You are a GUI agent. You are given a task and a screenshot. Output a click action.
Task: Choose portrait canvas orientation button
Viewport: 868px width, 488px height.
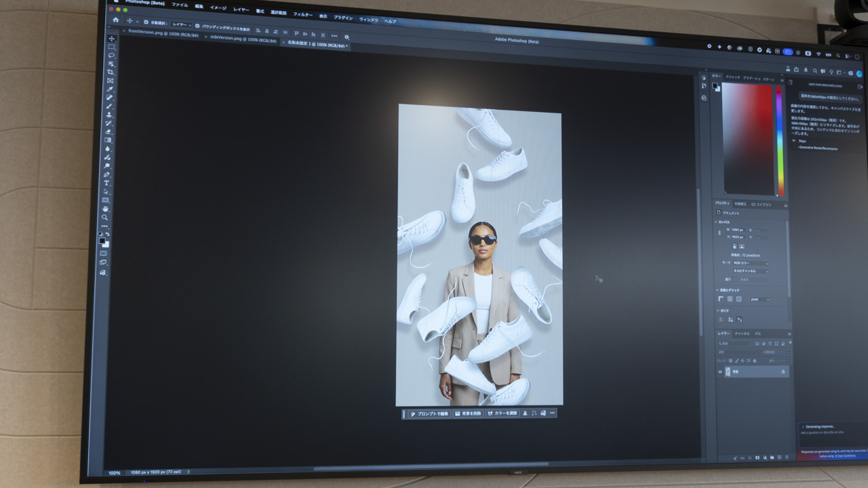point(734,246)
